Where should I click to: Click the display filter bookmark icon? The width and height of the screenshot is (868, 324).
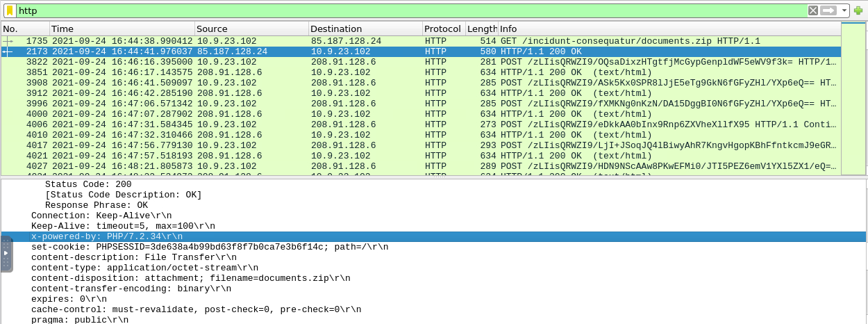pos(10,10)
